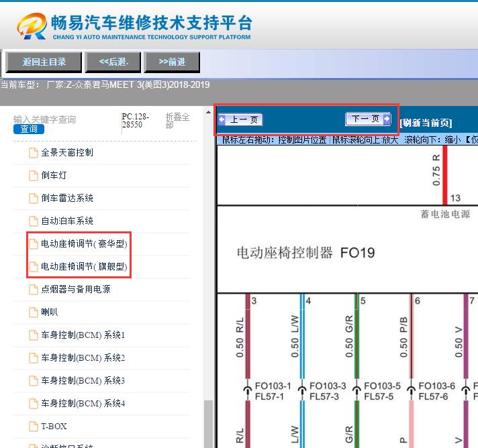Open next page with 下一页 button
Screen dimensions: 478x448
pyautogui.click(x=368, y=119)
